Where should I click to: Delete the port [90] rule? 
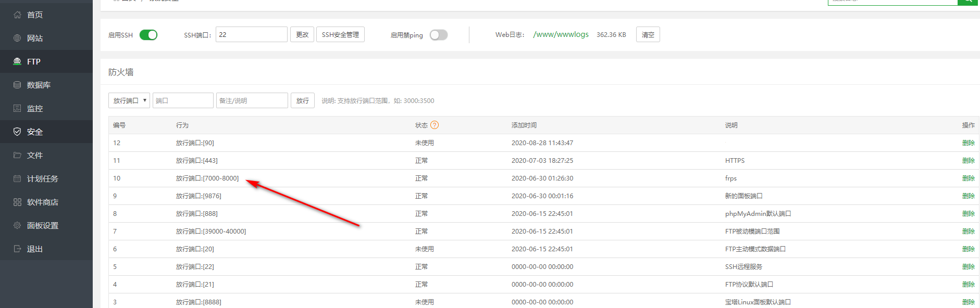(x=969, y=143)
